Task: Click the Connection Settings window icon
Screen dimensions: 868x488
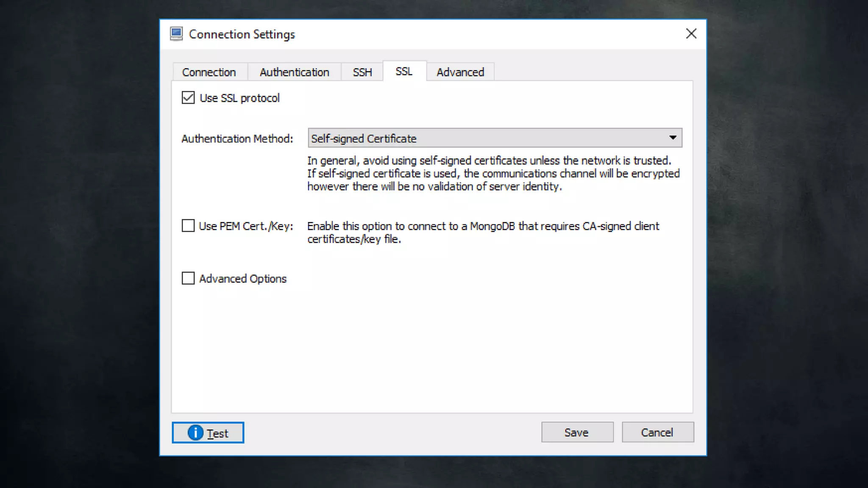Action: coord(176,34)
